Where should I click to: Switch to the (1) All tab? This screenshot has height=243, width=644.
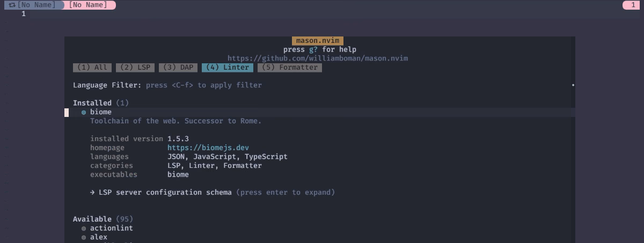click(x=92, y=68)
